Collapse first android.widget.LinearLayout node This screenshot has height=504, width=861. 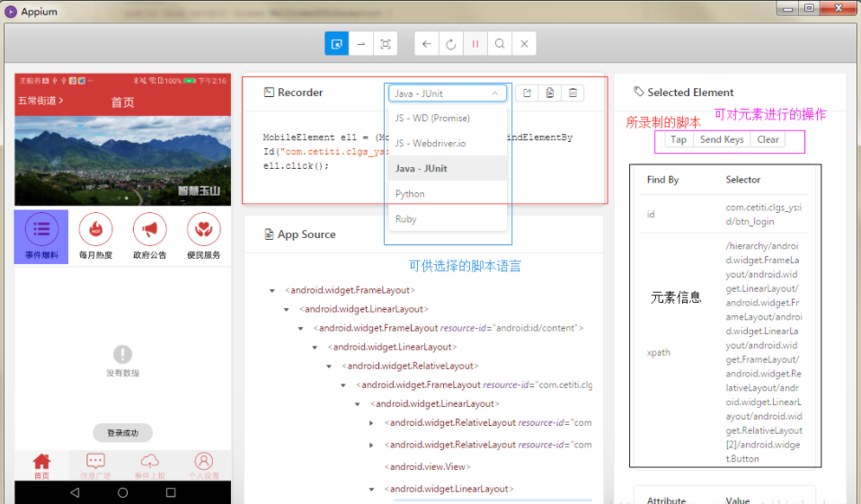pyautogui.click(x=287, y=310)
